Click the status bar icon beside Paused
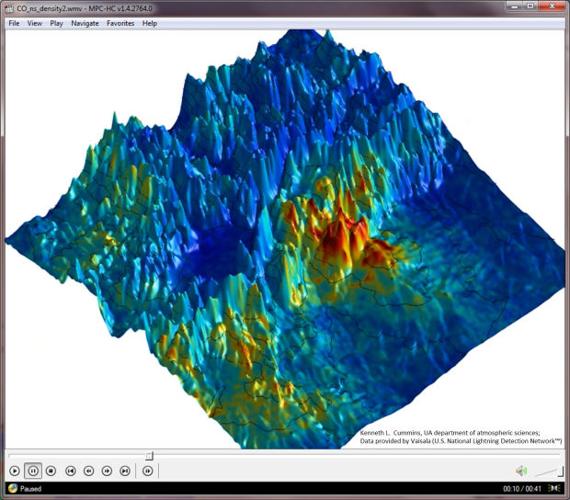 pos(13,488)
